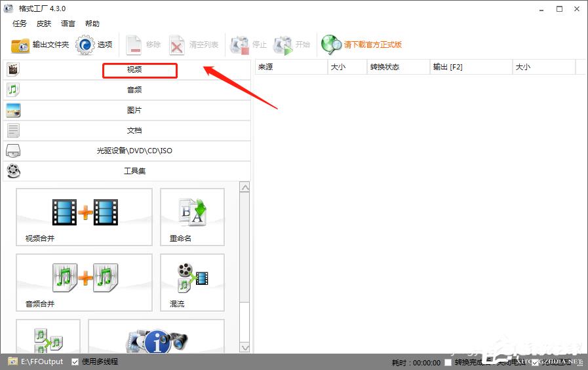The image size is (588, 370).
Task: Click the 转换状态 conversion status column header
Action: [x=399, y=67]
